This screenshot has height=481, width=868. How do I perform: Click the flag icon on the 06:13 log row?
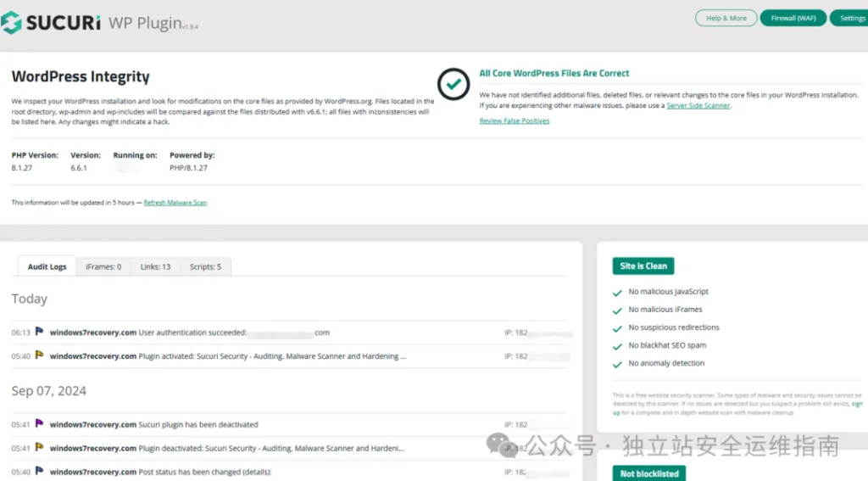point(39,332)
